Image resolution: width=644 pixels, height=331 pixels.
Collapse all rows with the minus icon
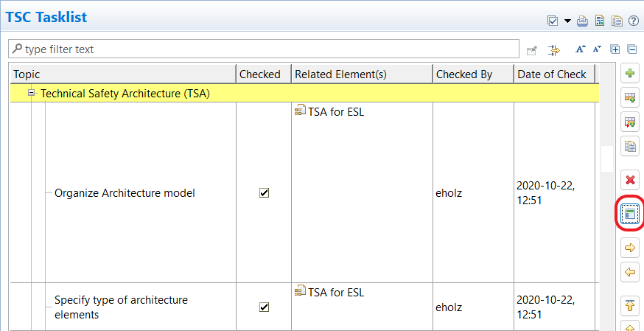point(631,49)
